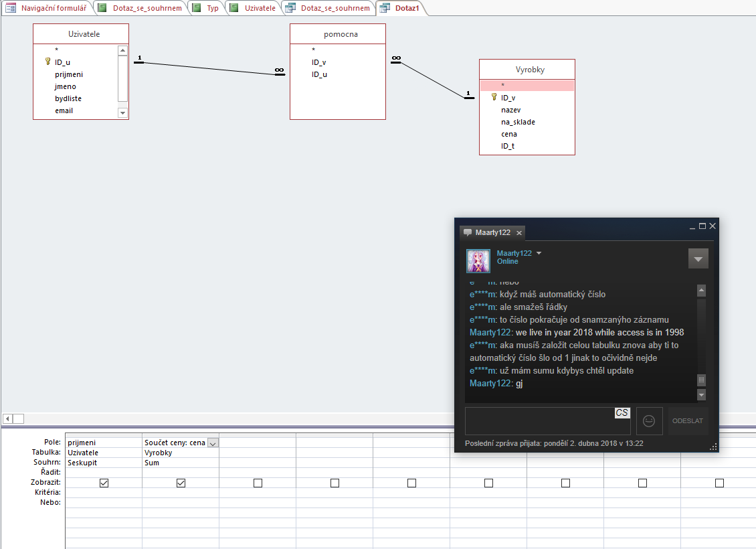Uncheck Zobrazit for Součet ceny column
The image size is (756, 549).
(x=181, y=483)
